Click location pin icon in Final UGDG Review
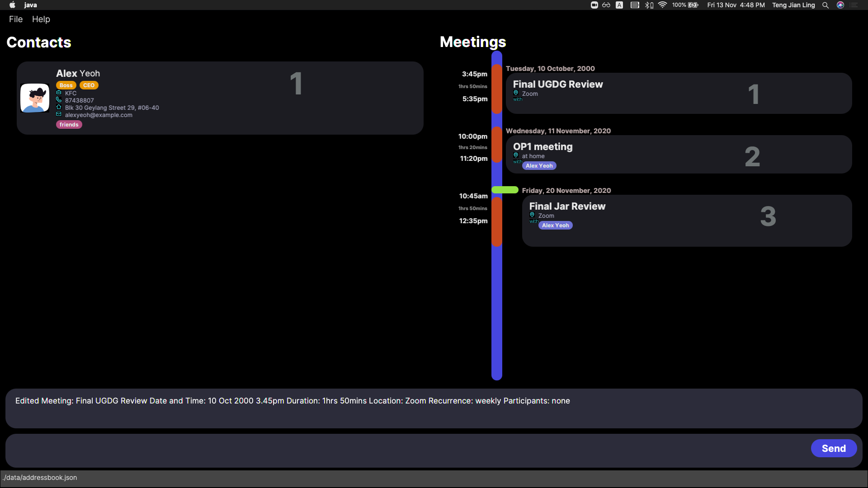Screen dimensions: 868x488 pyautogui.click(x=516, y=93)
